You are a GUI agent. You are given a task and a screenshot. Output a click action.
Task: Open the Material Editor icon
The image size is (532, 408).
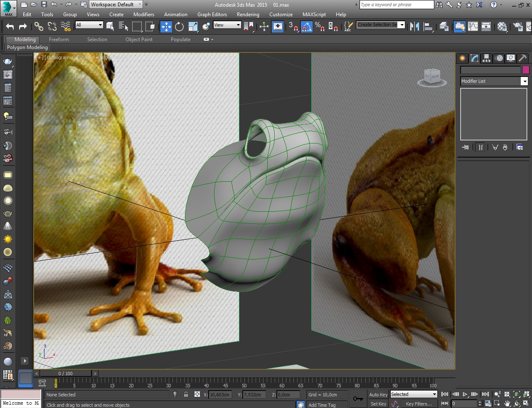[502, 27]
